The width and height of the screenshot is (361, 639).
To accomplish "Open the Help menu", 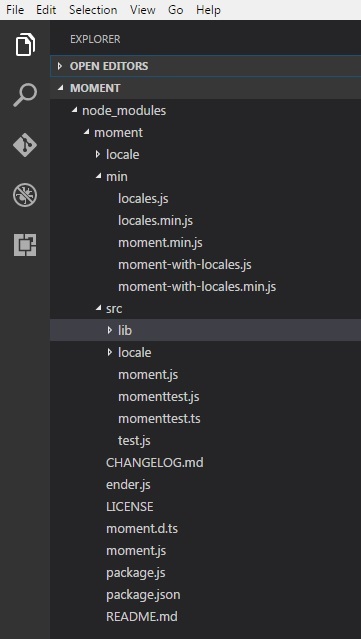I will [x=208, y=9].
